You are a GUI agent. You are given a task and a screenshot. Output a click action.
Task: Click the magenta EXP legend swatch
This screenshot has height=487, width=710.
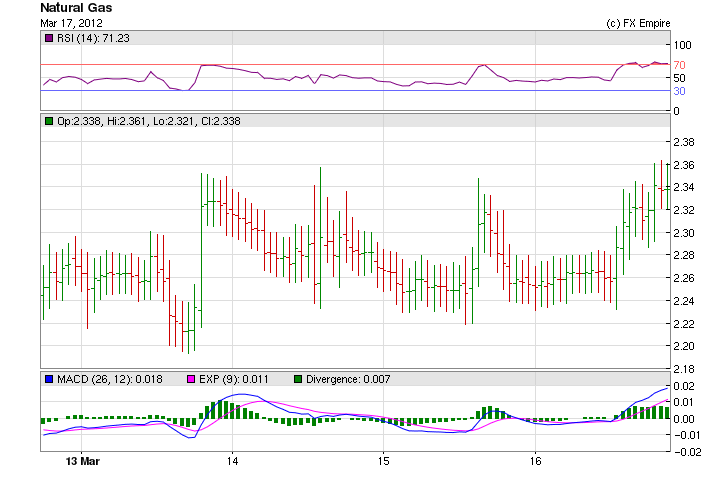click(191, 379)
